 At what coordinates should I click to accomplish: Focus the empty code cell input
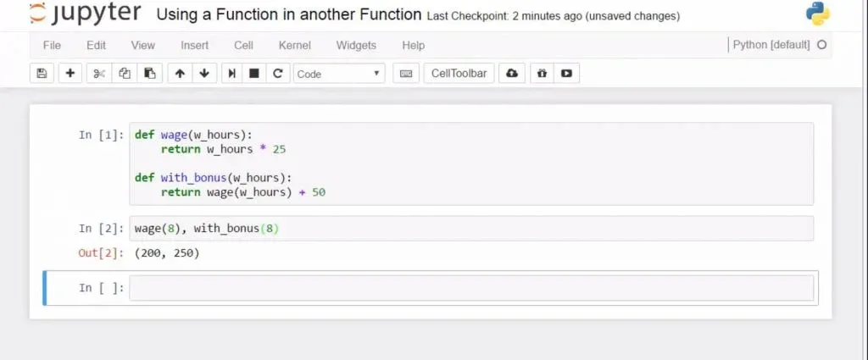point(471,288)
